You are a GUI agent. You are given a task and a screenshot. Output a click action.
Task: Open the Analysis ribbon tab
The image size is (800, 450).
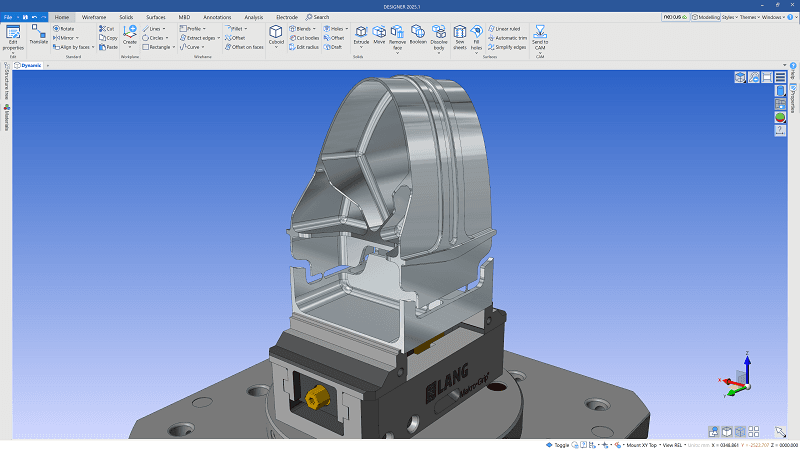[x=254, y=17]
